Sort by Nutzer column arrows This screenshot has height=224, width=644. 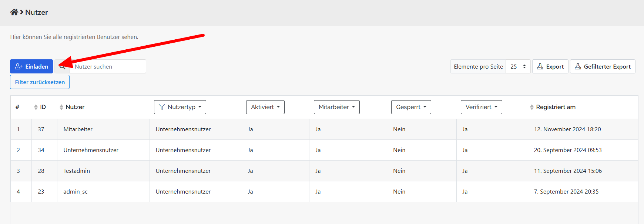coord(61,107)
